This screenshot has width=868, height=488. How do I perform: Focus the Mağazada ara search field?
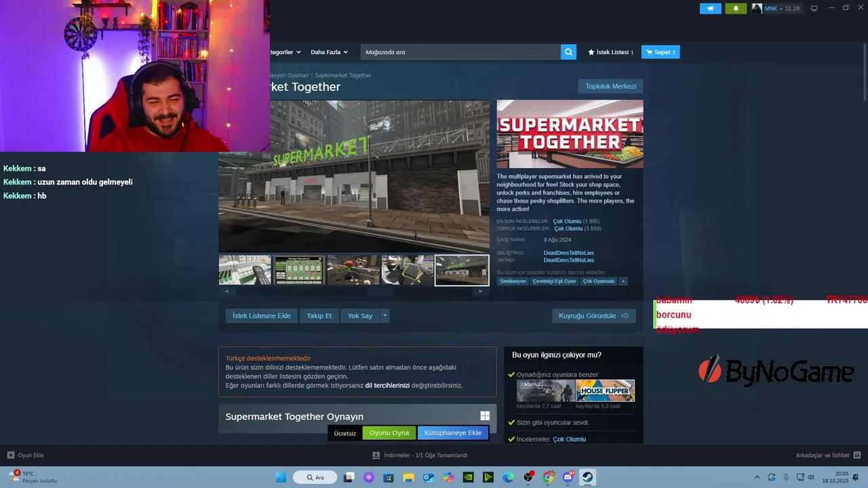461,52
